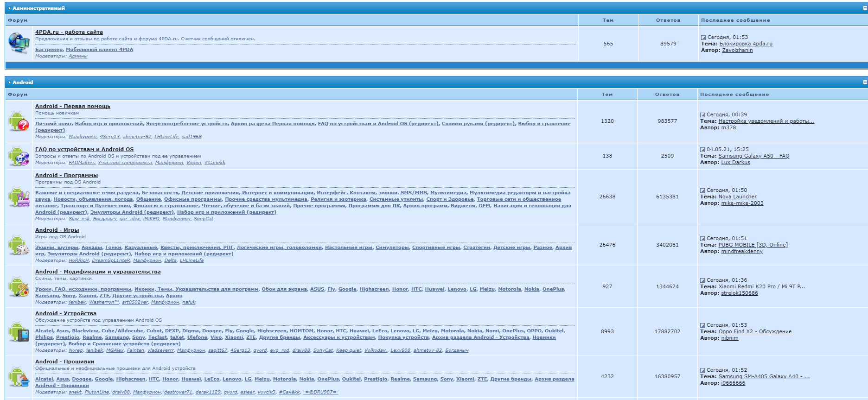
Task: Click the 4PDA.ru site work forum icon
Action: point(19,43)
